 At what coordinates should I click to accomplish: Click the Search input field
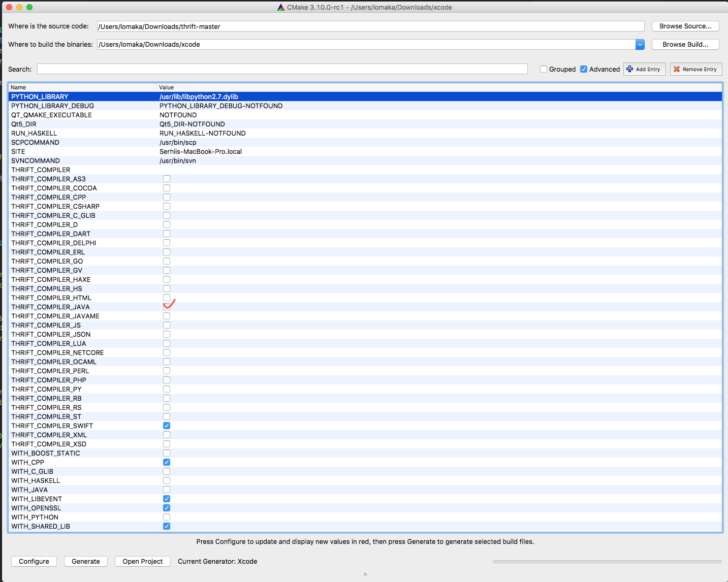[x=282, y=69]
